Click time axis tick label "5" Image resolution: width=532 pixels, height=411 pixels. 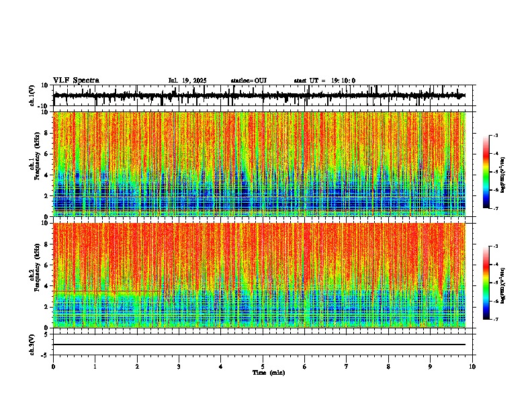click(x=263, y=367)
